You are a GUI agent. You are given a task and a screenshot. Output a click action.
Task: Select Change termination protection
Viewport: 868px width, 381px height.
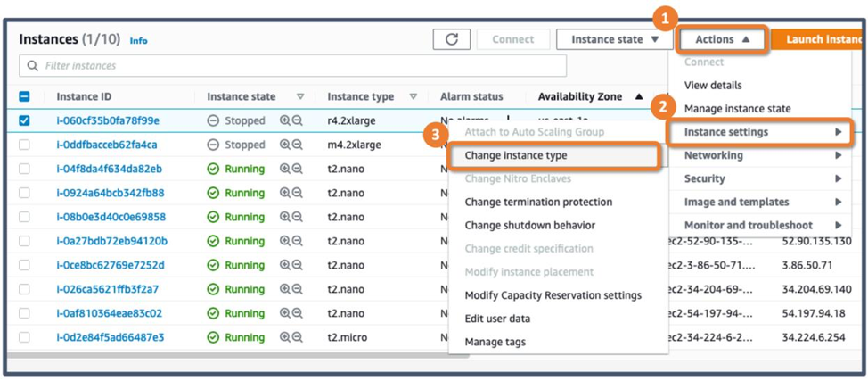pyautogui.click(x=538, y=203)
